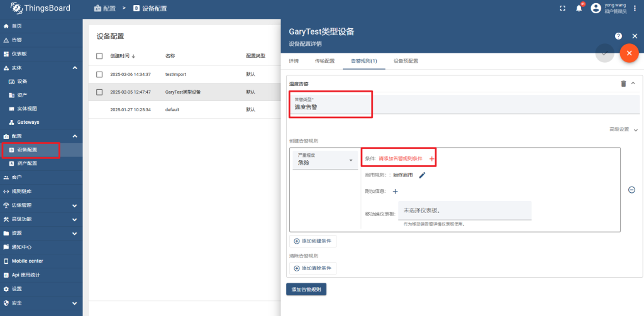Click the ThingsBoard logo

40,8
